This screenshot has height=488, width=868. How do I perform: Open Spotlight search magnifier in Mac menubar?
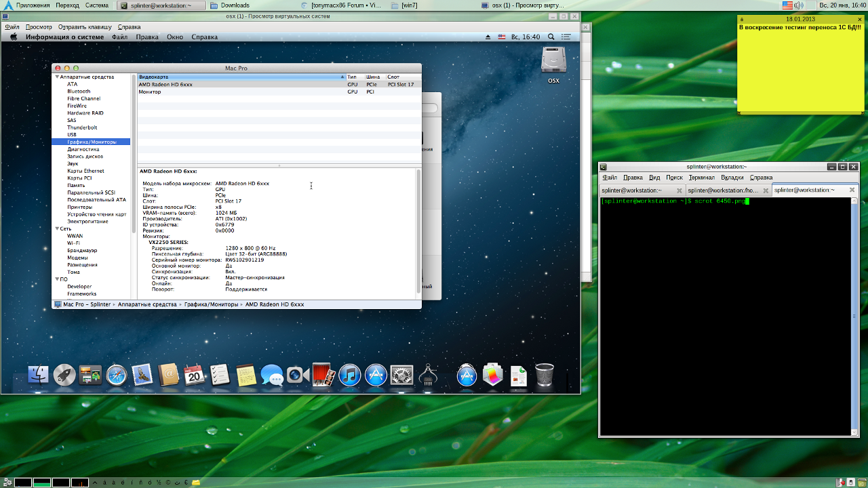point(551,37)
